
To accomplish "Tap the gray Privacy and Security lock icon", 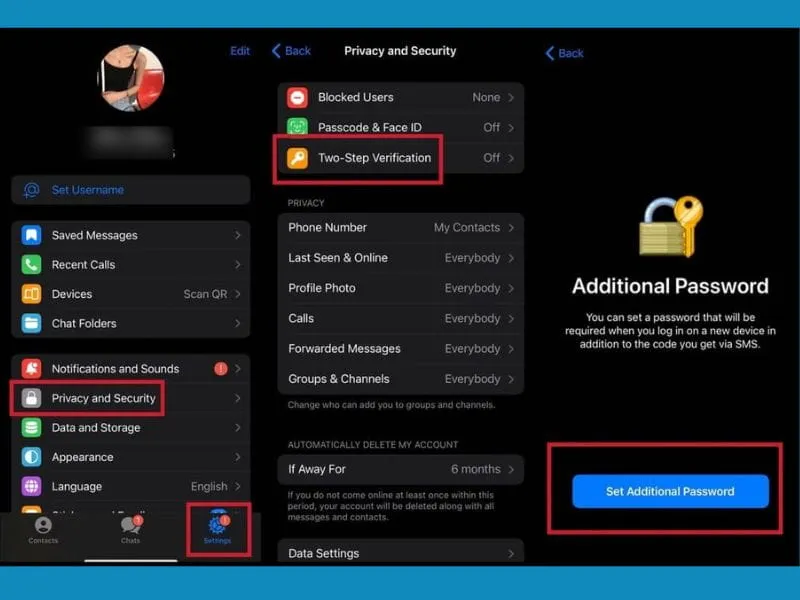I will [x=31, y=398].
